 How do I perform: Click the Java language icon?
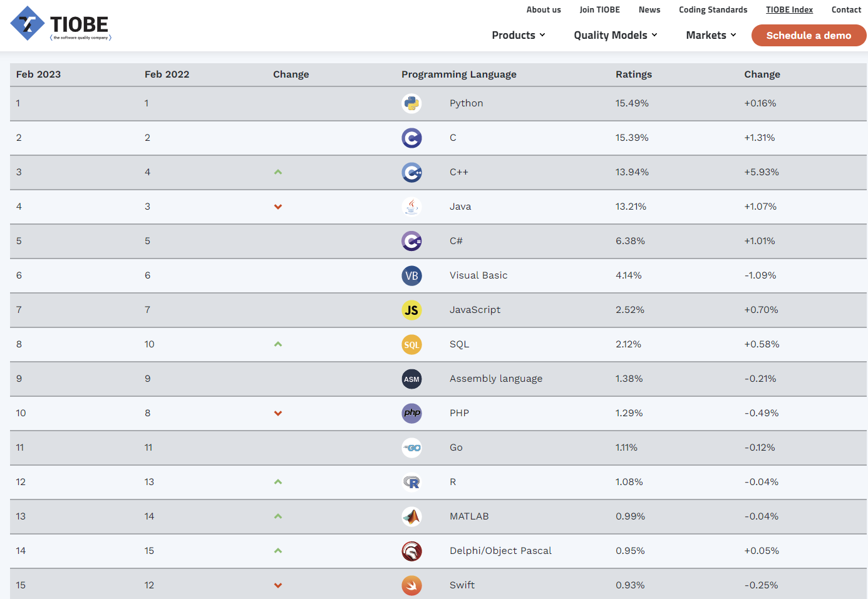[x=411, y=207]
